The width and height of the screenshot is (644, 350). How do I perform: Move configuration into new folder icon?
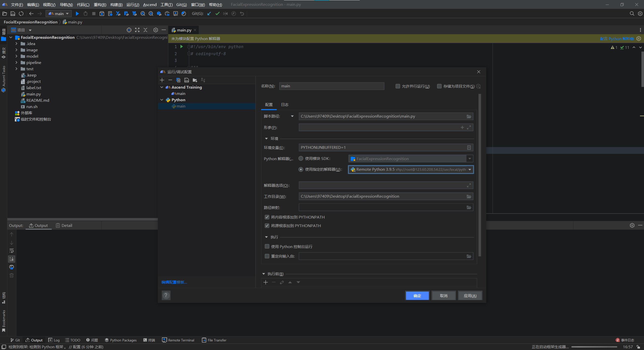tap(195, 80)
